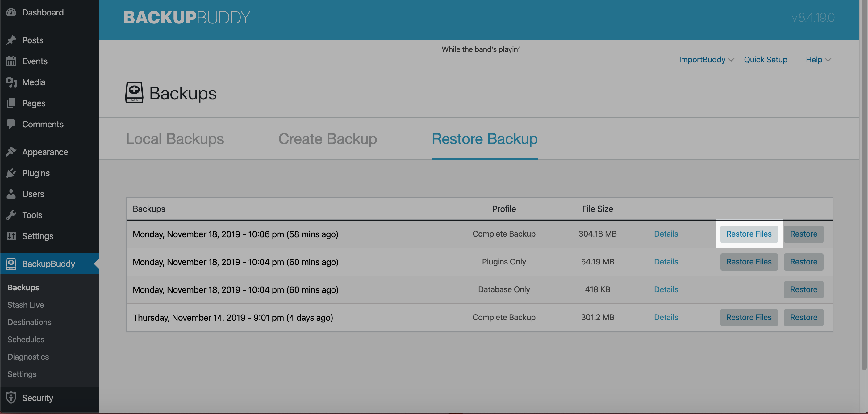Click the Plugins plug icon
The image size is (868, 414).
click(x=11, y=173)
